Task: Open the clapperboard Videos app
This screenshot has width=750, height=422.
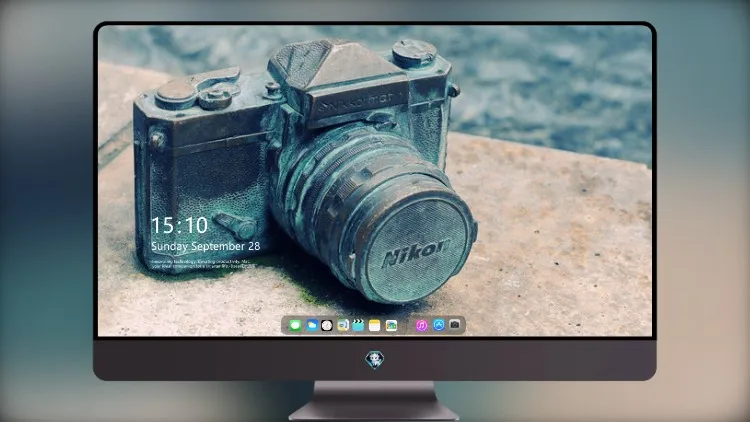Action: coord(358,325)
